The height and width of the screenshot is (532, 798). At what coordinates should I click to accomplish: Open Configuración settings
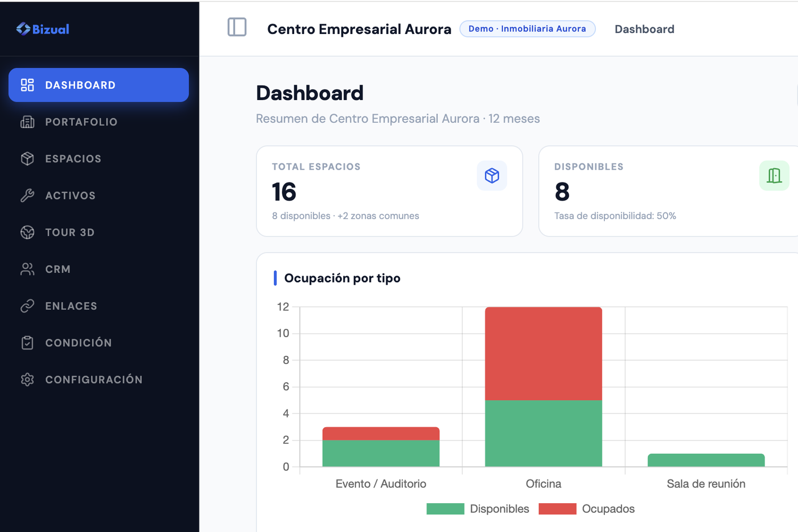(98, 379)
